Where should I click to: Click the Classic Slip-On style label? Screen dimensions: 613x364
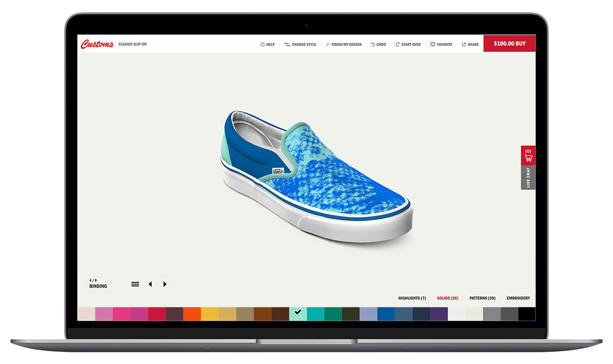(132, 44)
